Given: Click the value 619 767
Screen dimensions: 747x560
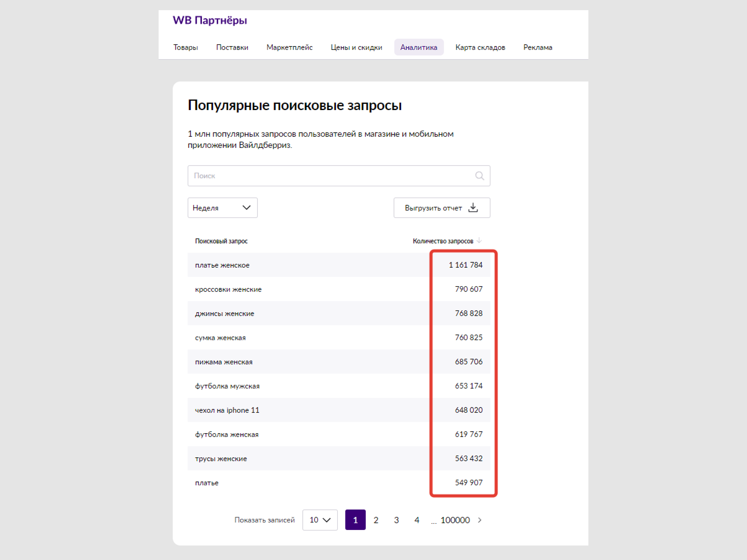Looking at the screenshot, I should [469, 434].
